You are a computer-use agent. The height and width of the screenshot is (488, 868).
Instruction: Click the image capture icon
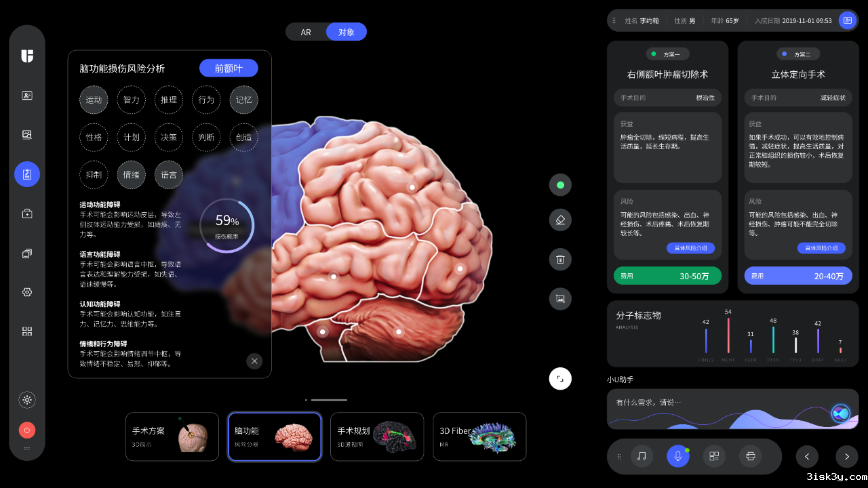560,298
